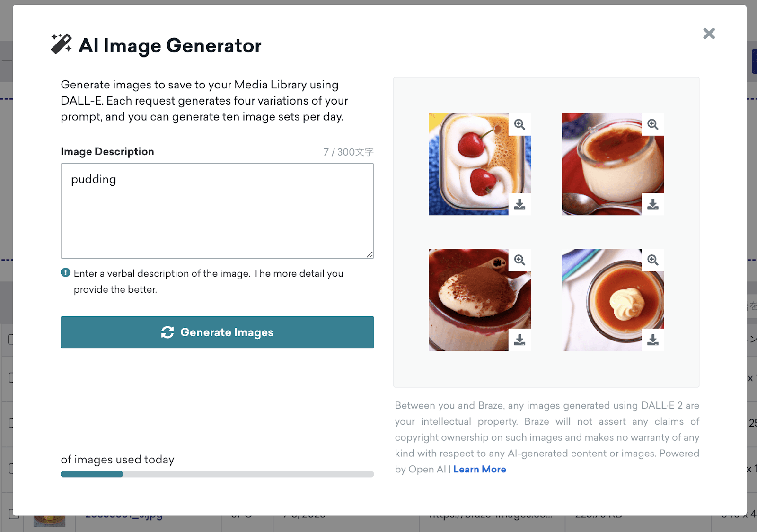Focus the Image Description text box
The width and height of the screenshot is (757, 532).
[217, 211]
